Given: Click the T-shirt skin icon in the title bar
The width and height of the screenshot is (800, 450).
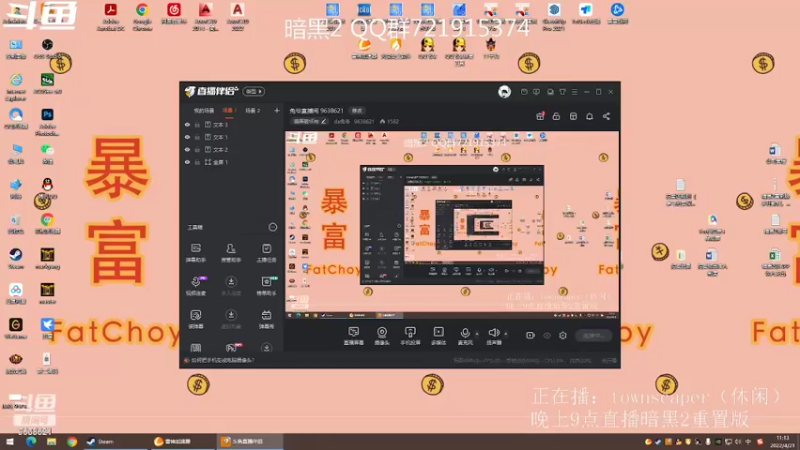Looking at the screenshot, I should (562, 92).
